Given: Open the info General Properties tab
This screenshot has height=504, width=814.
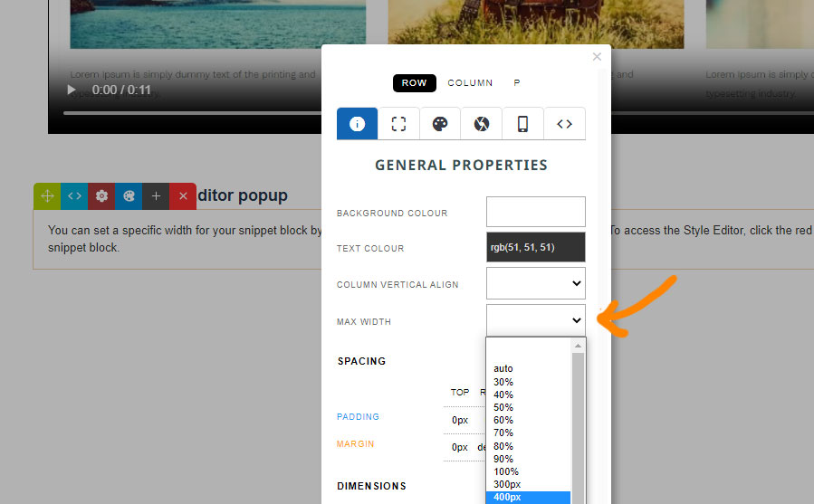Looking at the screenshot, I should 357,124.
